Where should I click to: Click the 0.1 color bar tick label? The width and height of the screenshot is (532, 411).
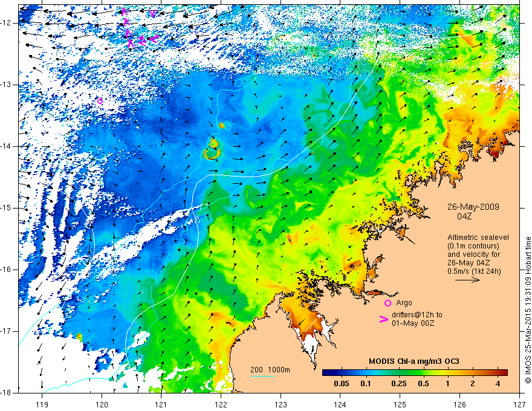coord(366,384)
